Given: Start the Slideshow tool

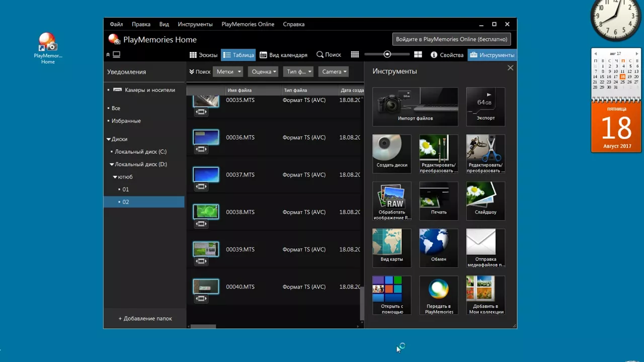Looking at the screenshot, I should [x=486, y=201].
